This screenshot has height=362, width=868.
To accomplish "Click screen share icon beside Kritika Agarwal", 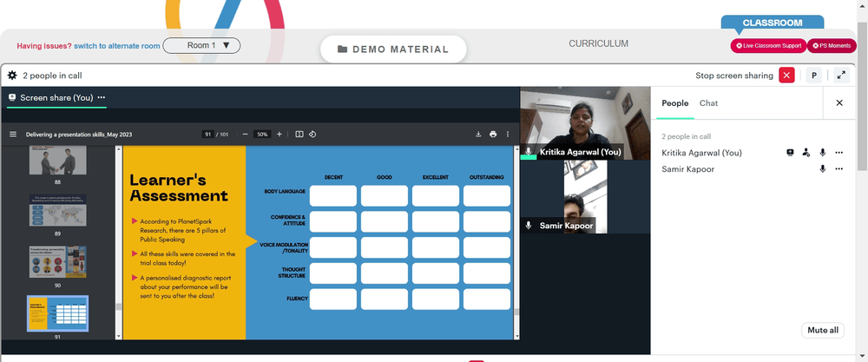I will tap(790, 153).
